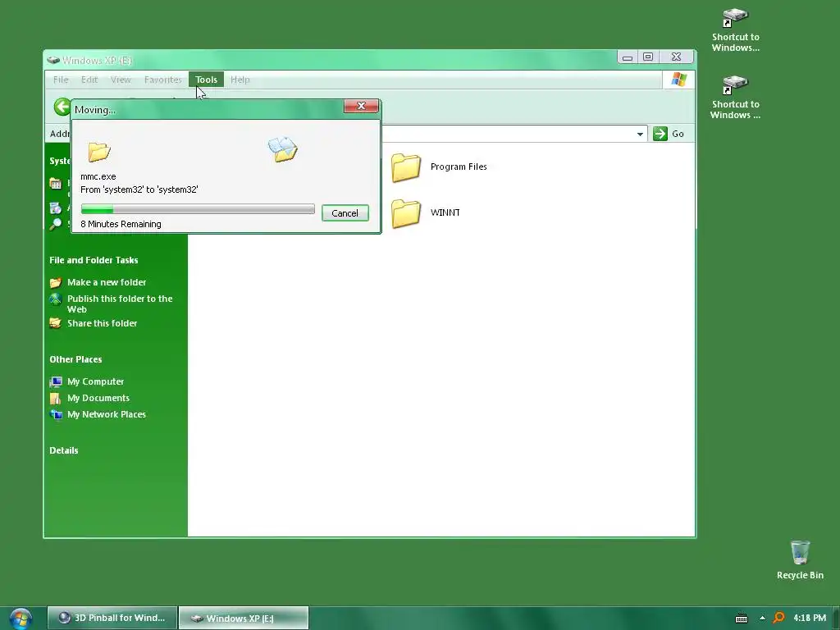840x630 pixels.
Task: Select the WINNT folder icon
Action: [x=405, y=213]
